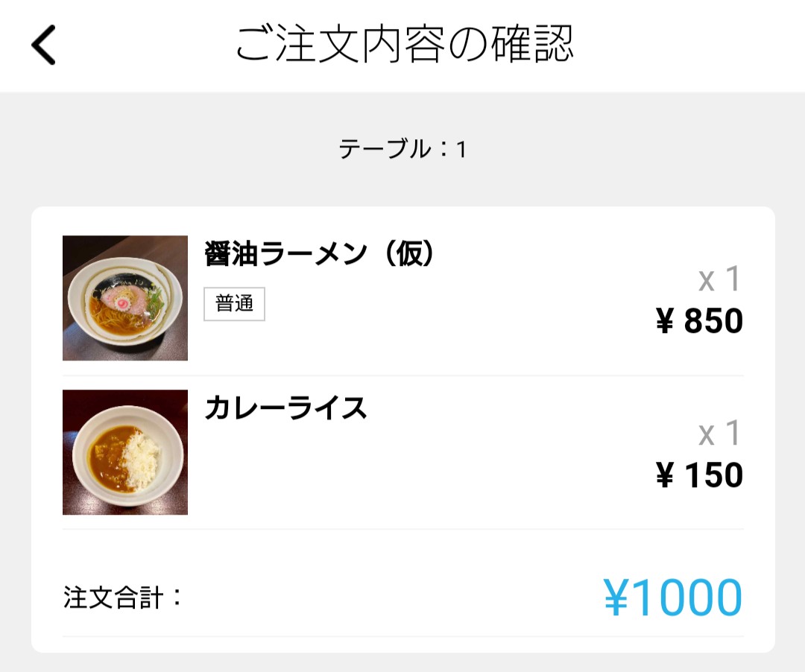This screenshot has width=805, height=672.
Task: Click the gray background below the order card
Action: point(402,663)
